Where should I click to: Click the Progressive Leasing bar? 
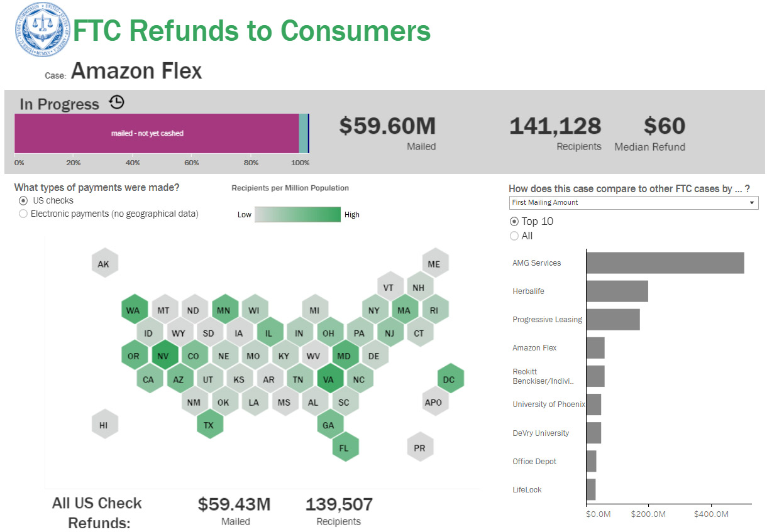(x=612, y=320)
